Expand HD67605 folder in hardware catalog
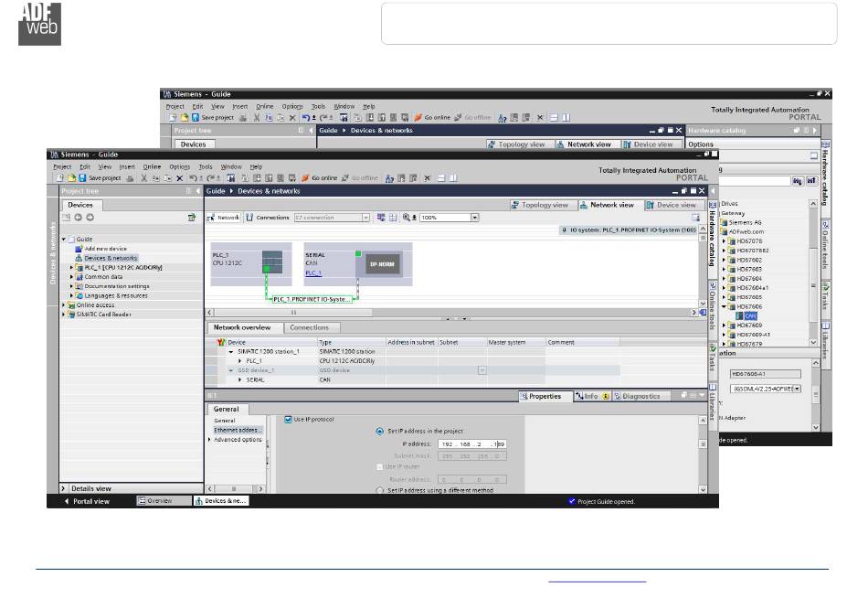The image size is (868, 598). [x=724, y=297]
